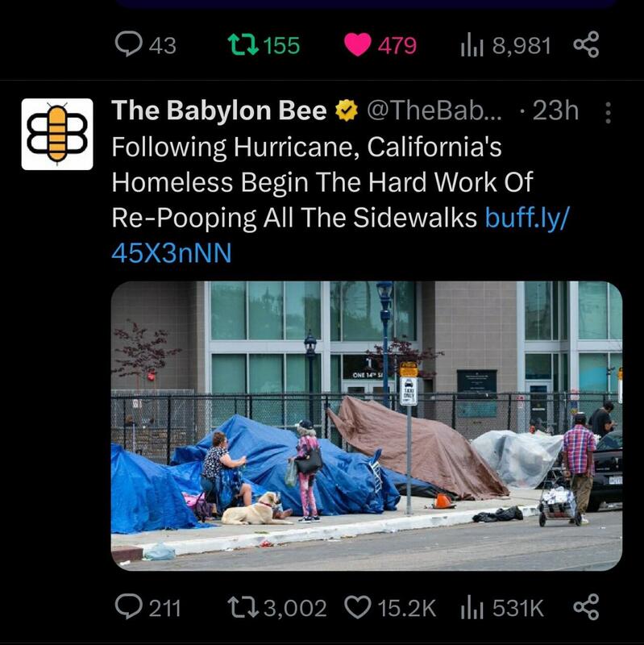Click the gold verified badge
This screenshot has height=645, width=644.
347,110
